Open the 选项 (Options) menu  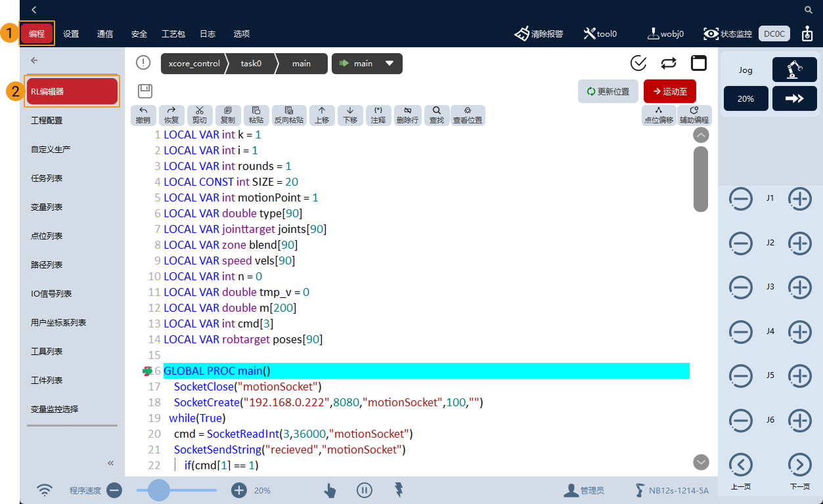click(242, 33)
